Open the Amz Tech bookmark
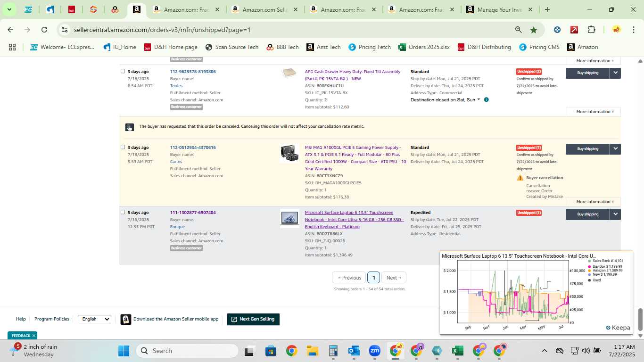The height and width of the screenshot is (362, 644). point(323,47)
